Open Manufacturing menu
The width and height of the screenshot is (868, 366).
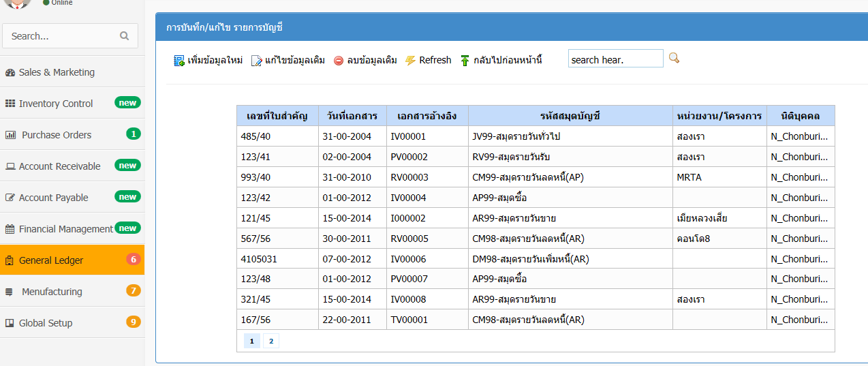pos(72,291)
